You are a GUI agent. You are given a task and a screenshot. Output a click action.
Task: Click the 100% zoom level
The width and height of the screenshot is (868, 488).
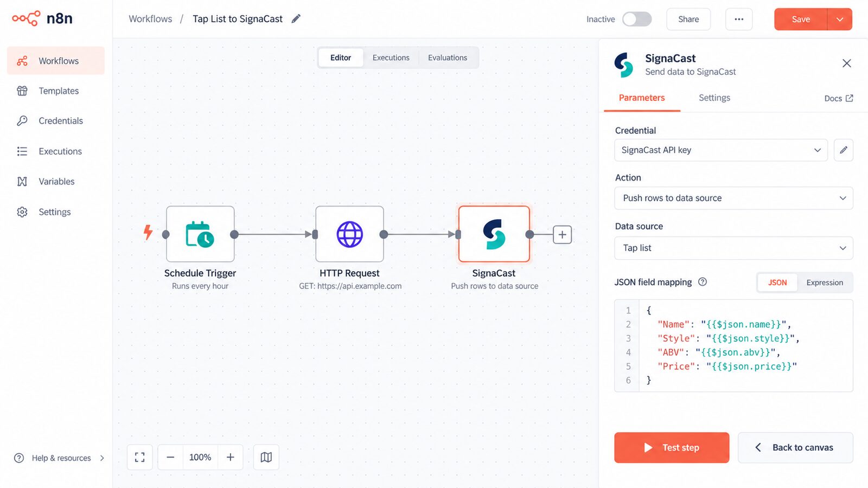[200, 457]
